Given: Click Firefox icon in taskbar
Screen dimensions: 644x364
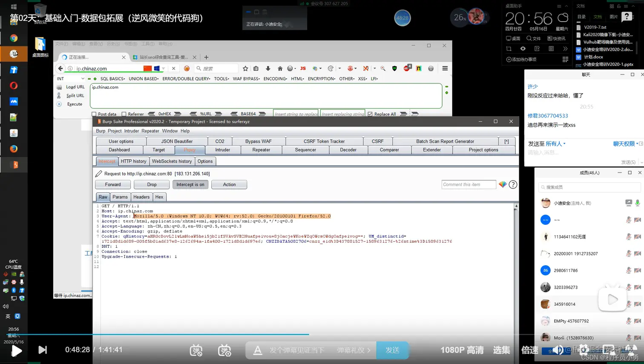Looking at the screenshot, I should (x=14, y=149).
